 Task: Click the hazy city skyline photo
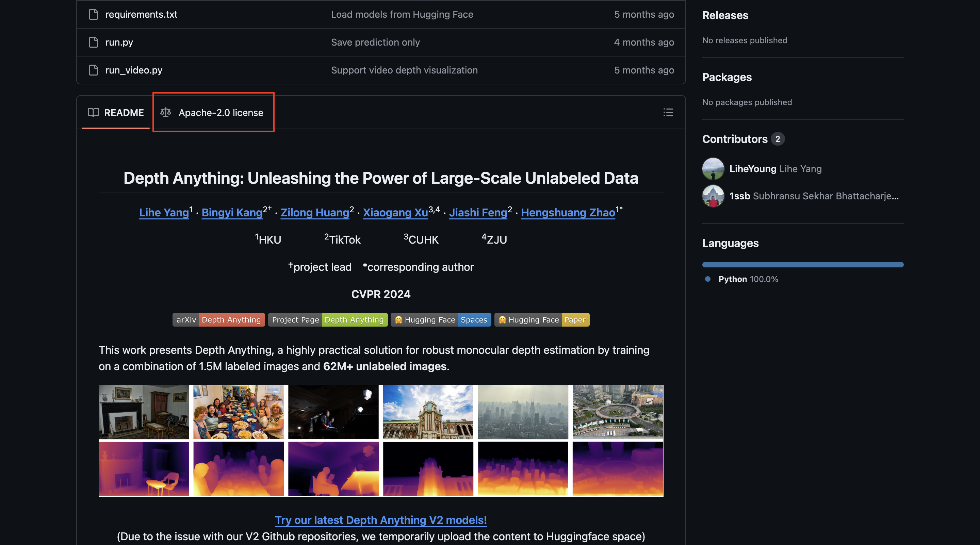[523, 412]
